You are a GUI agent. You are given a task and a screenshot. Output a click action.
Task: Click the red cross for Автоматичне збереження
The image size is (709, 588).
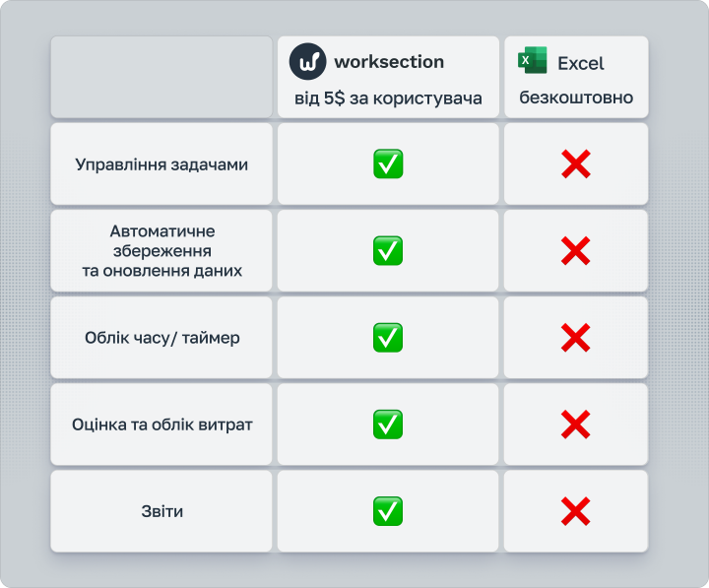576,250
